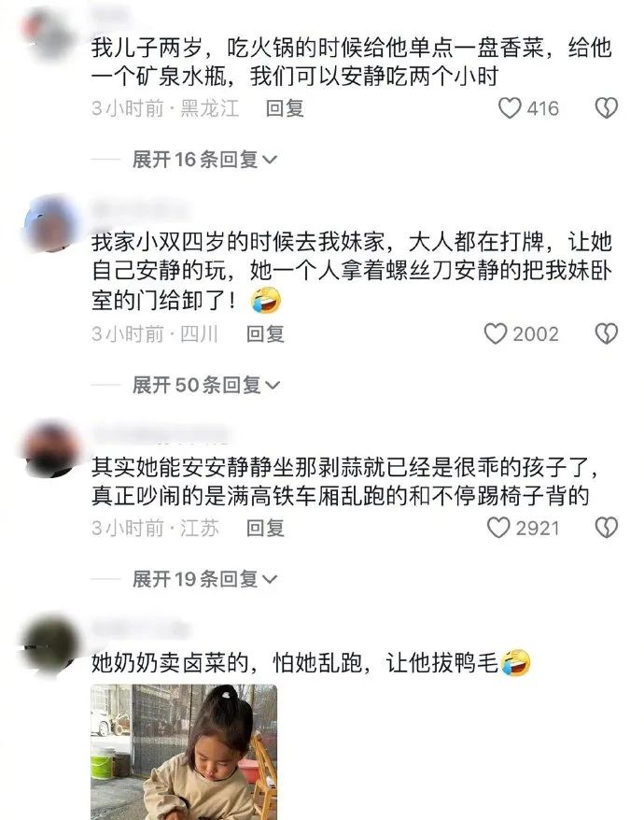Dislike the Heilongjiang comment with broken heart

point(607,108)
